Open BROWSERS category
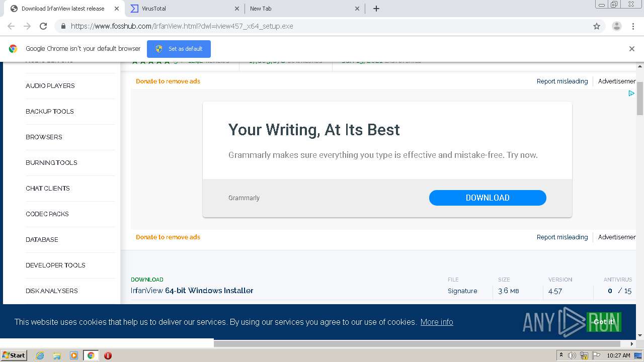The height and width of the screenshot is (362, 644). tap(44, 137)
